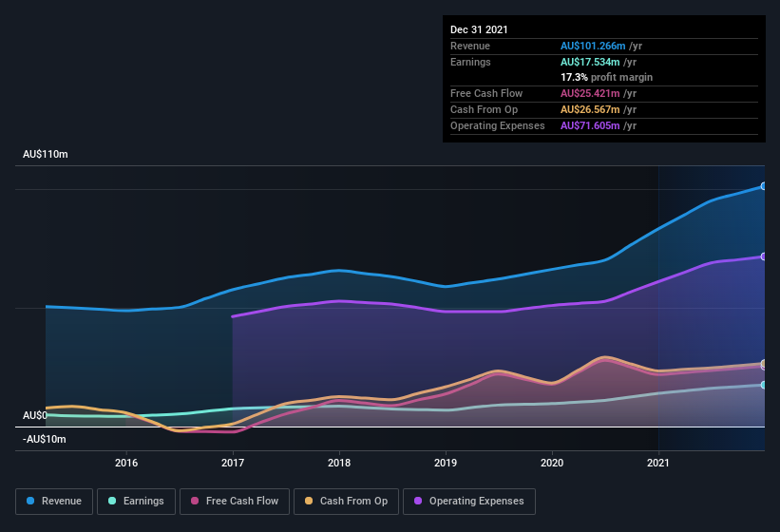780x532 pixels.
Task: Click the Cash From Op end data point
Action: [x=764, y=364]
